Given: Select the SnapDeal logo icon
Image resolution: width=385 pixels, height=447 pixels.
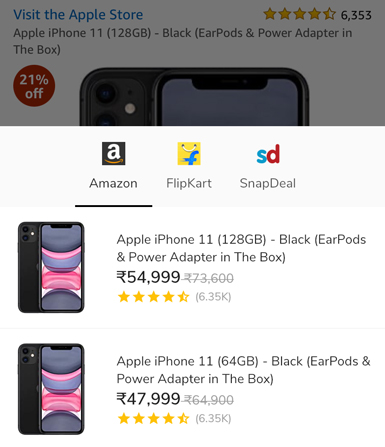Looking at the screenshot, I should pos(268,154).
